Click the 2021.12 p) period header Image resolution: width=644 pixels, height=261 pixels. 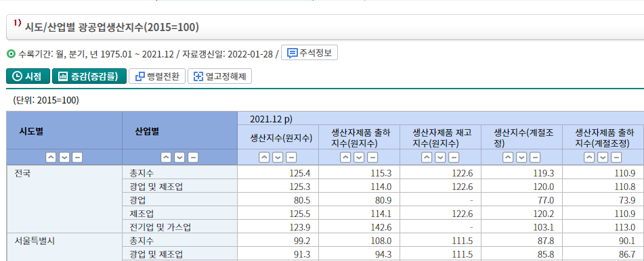pyautogui.click(x=441, y=119)
